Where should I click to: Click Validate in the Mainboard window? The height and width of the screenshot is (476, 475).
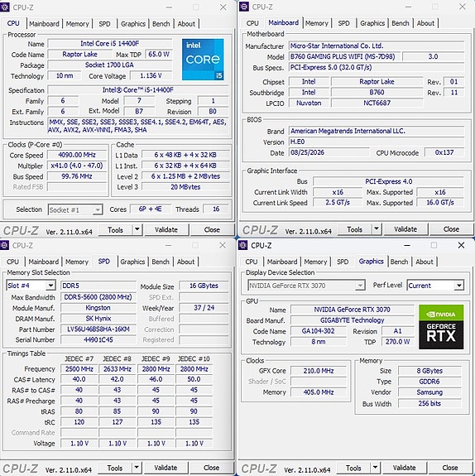coord(405,229)
